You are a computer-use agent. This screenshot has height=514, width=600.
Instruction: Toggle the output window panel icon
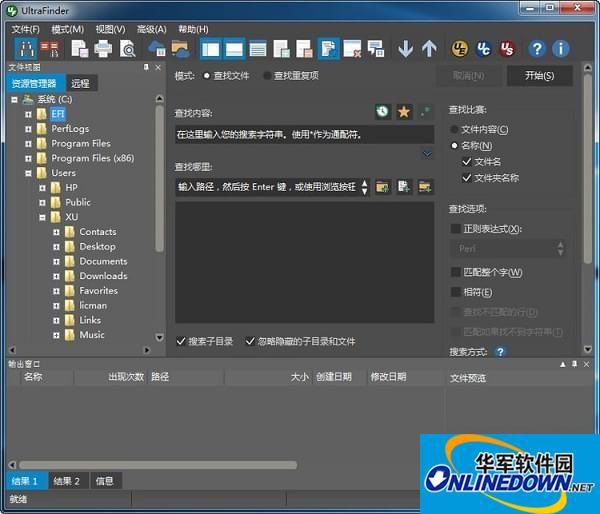point(234,49)
